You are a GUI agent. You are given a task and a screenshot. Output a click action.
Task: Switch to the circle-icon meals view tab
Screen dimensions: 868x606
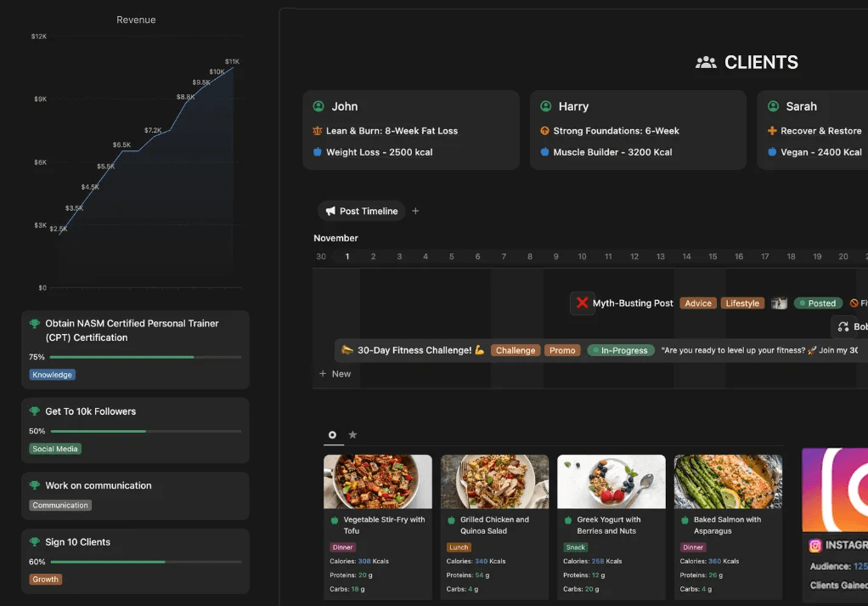coord(332,435)
